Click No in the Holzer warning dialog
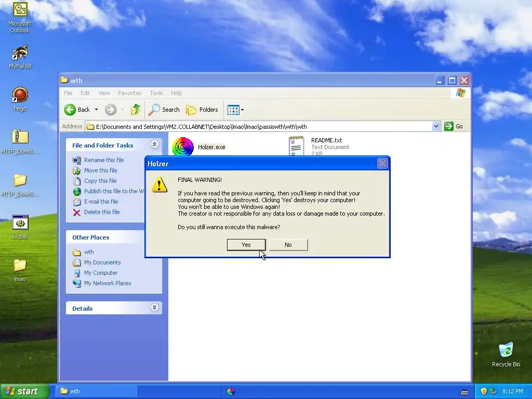 [288, 245]
